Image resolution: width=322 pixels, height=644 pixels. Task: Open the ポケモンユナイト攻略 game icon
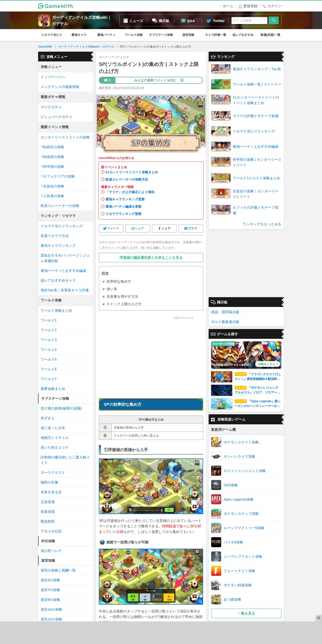point(216,442)
